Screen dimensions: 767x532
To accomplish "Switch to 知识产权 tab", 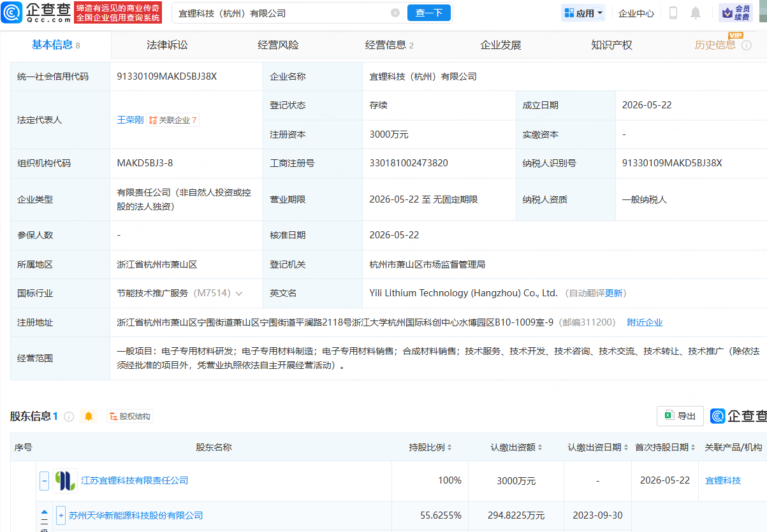I will point(611,45).
